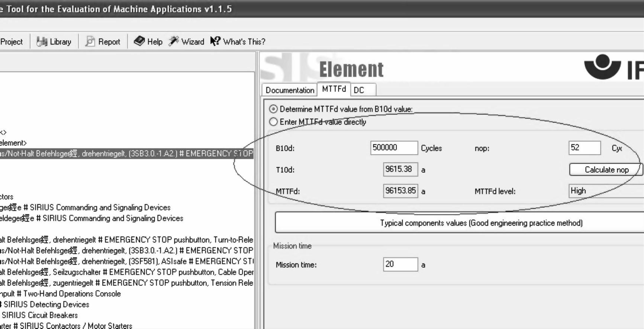Select SIRIUS Commanding and Signaling Devices 'ger' row
The width and height of the screenshot is (644, 329).
(x=85, y=207)
